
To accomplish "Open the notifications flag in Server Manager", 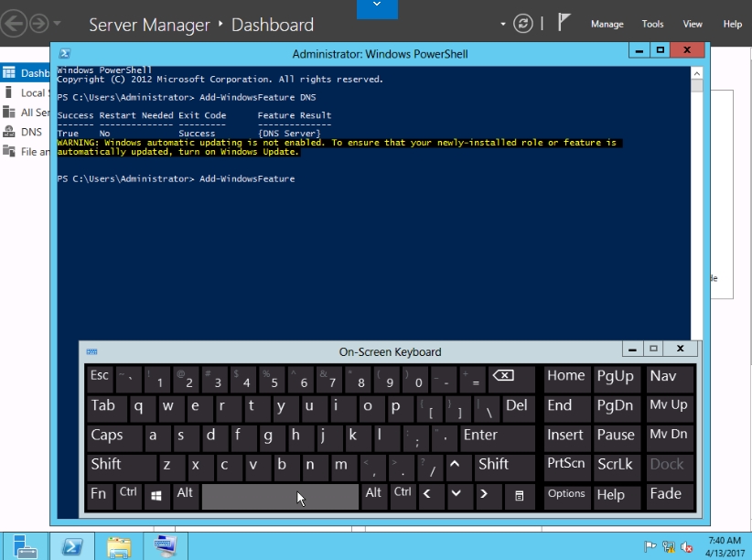I will click(564, 22).
